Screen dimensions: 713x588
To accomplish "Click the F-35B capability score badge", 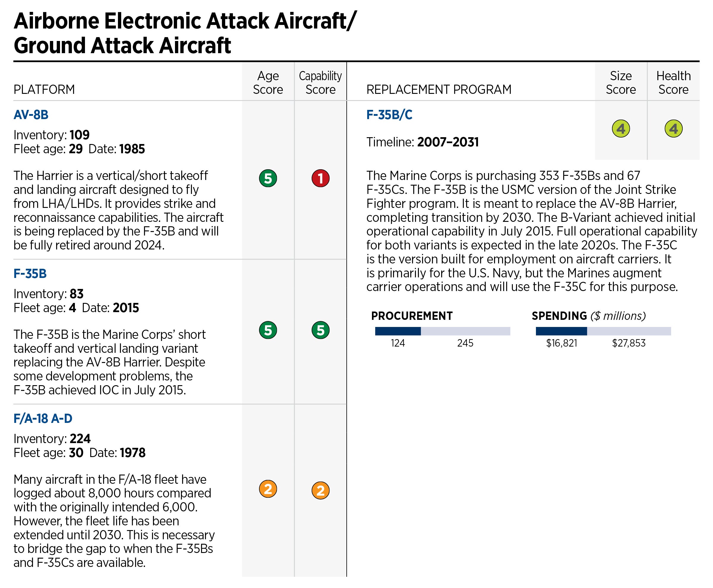I will point(320,330).
